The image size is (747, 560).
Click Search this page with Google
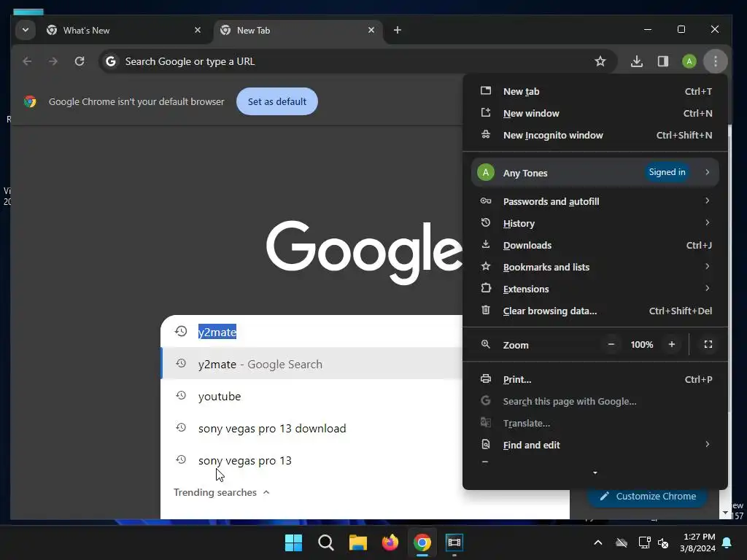click(595, 402)
